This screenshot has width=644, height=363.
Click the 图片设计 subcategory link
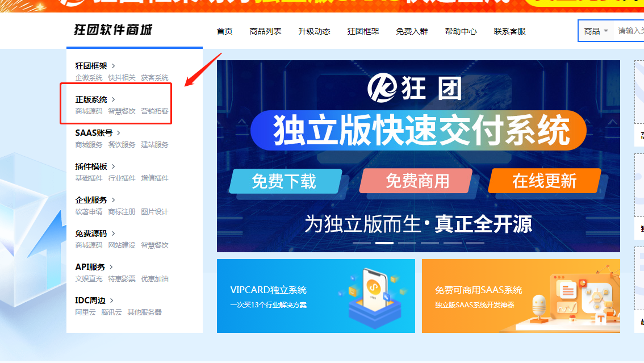tap(154, 212)
